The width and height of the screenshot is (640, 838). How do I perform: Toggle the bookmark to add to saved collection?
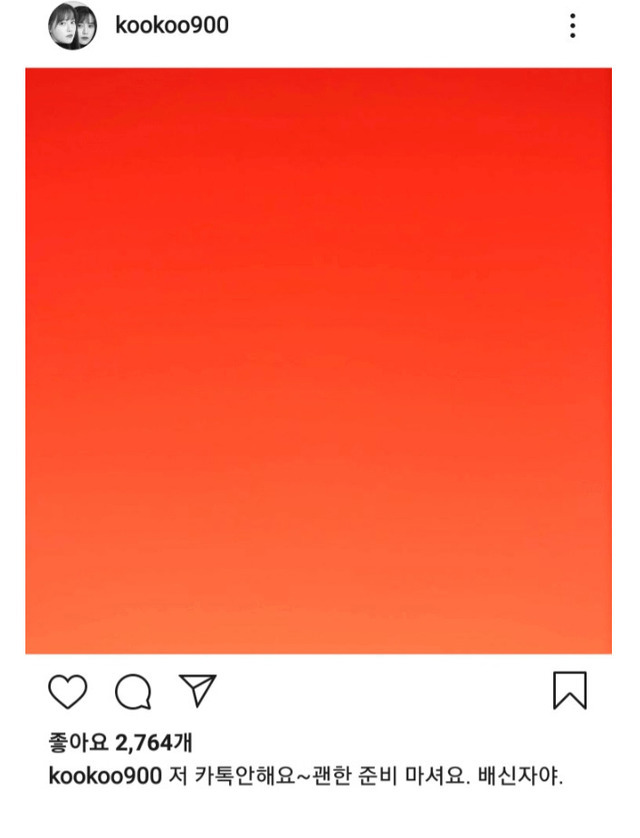coord(569,690)
